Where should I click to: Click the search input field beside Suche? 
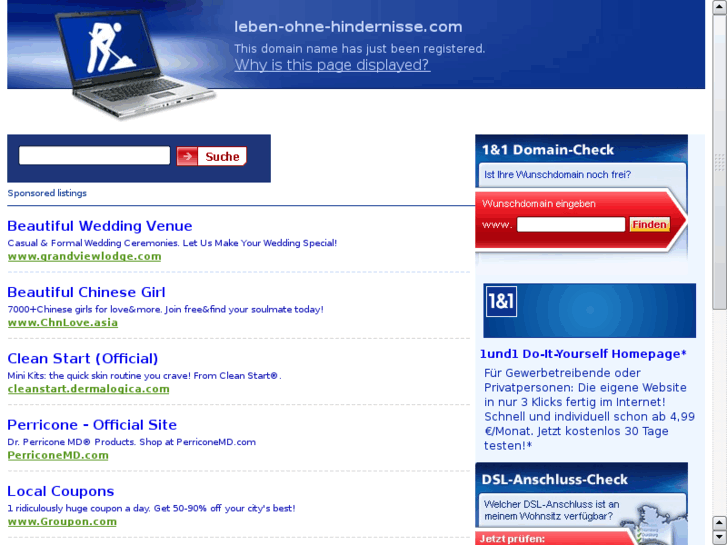point(94,155)
